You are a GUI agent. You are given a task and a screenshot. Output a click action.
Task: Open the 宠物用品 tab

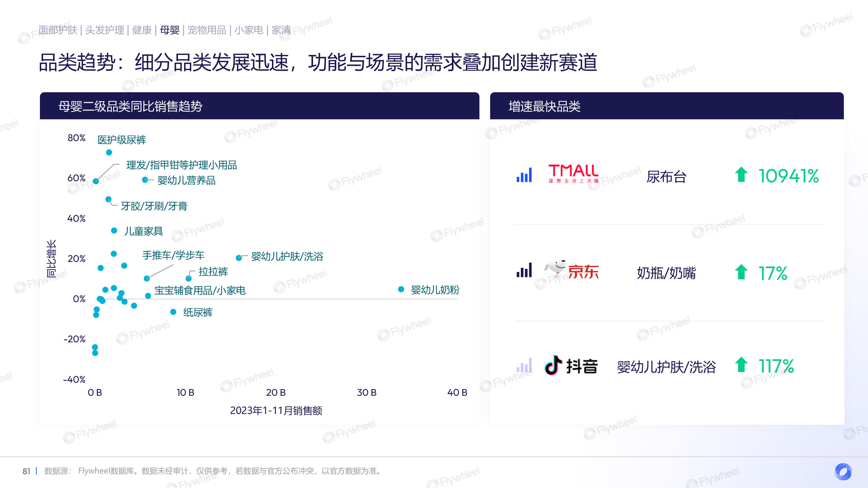tap(207, 30)
